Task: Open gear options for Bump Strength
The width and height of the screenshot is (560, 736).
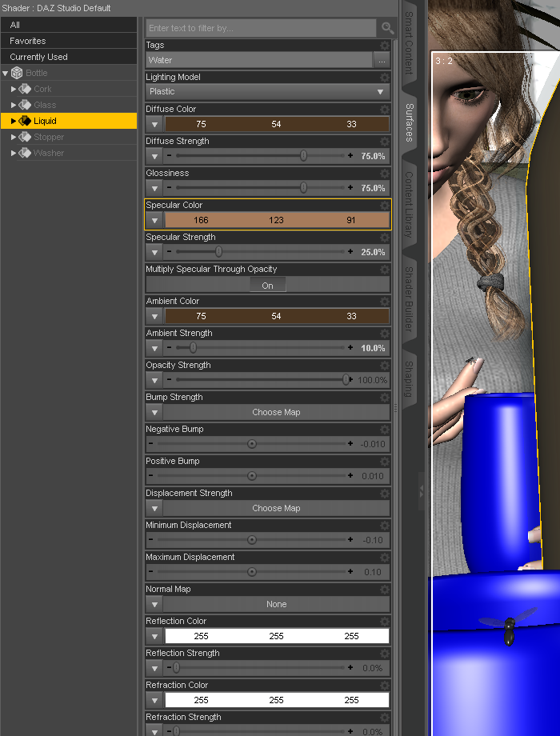Action: coord(385,397)
